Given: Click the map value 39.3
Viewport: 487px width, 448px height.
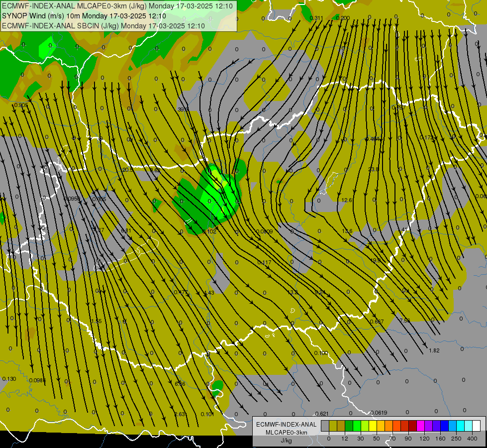Looking at the screenshot, I should pyautogui.click(x=183, y=110).
